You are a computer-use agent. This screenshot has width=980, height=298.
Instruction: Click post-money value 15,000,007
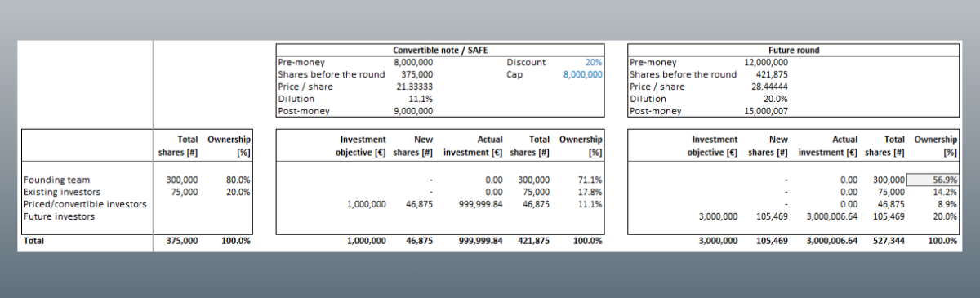[766, 111]
